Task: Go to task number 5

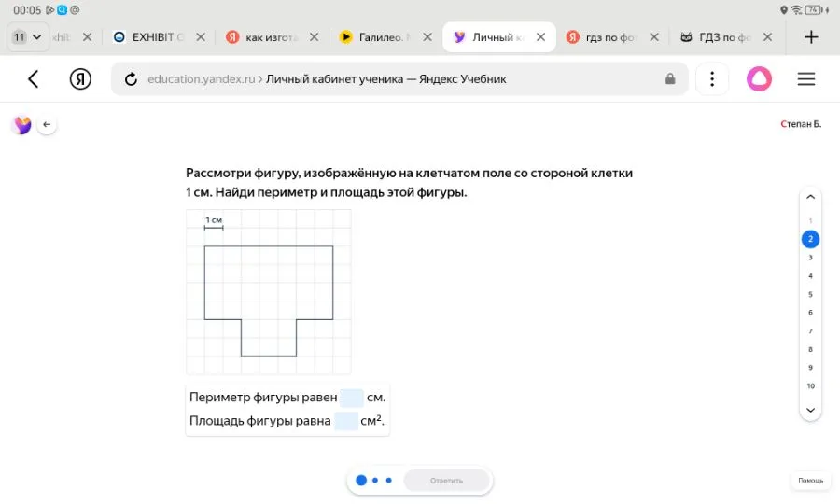Action: 810,294
